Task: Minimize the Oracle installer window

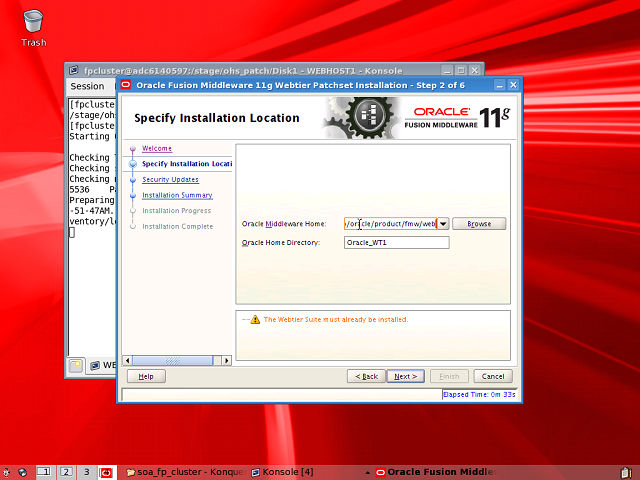Action: [x=499, y=85]
